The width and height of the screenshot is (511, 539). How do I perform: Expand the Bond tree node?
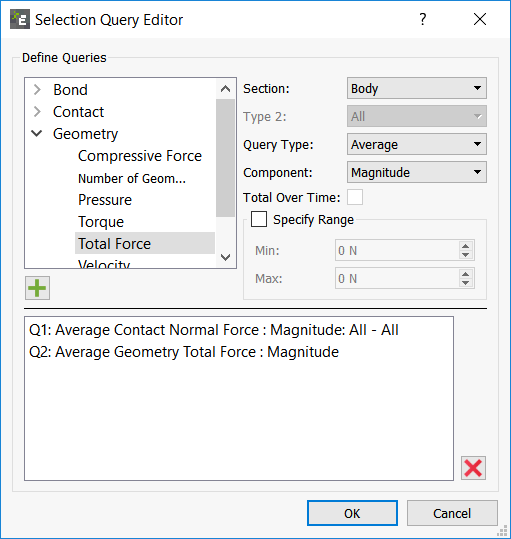click(x=37, y=90)
